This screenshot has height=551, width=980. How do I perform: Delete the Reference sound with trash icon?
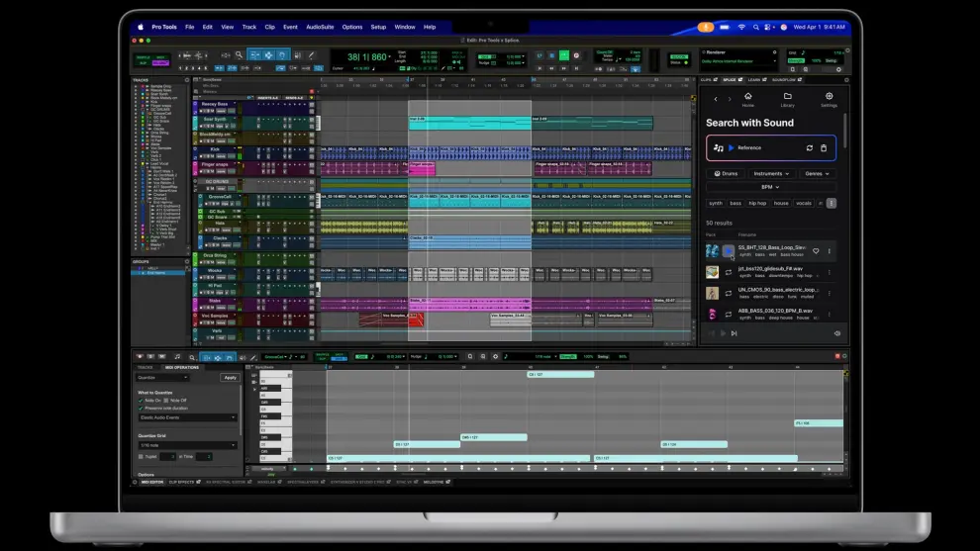point(824,148)
